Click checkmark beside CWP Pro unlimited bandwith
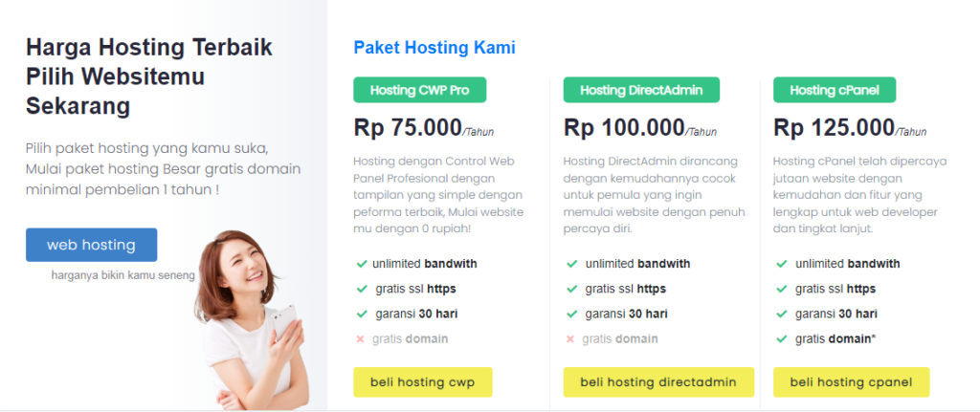 [361, 264]
